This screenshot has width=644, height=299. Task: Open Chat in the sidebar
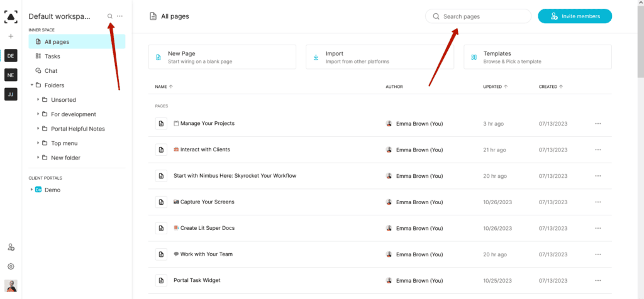pos(51,71)
